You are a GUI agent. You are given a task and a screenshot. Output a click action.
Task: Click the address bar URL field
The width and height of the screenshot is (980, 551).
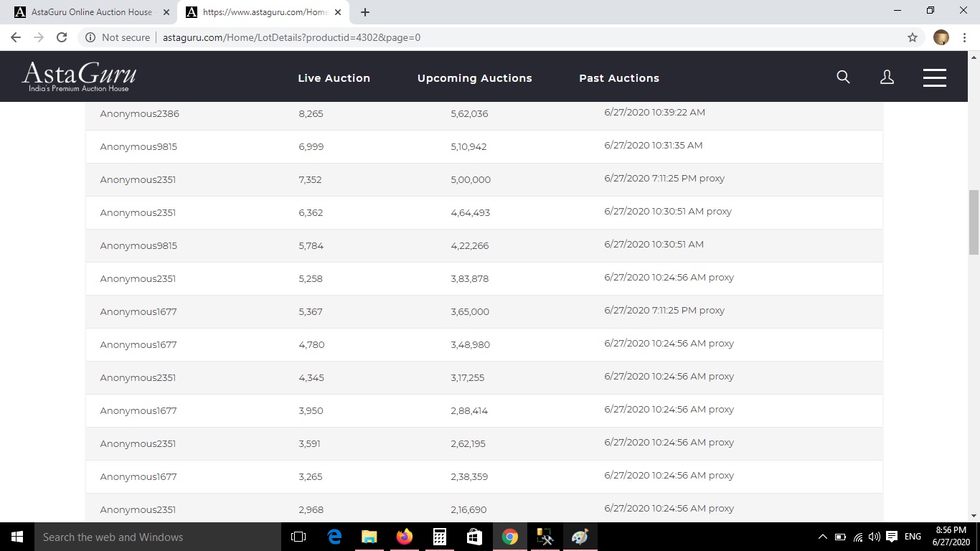(502, 37)
